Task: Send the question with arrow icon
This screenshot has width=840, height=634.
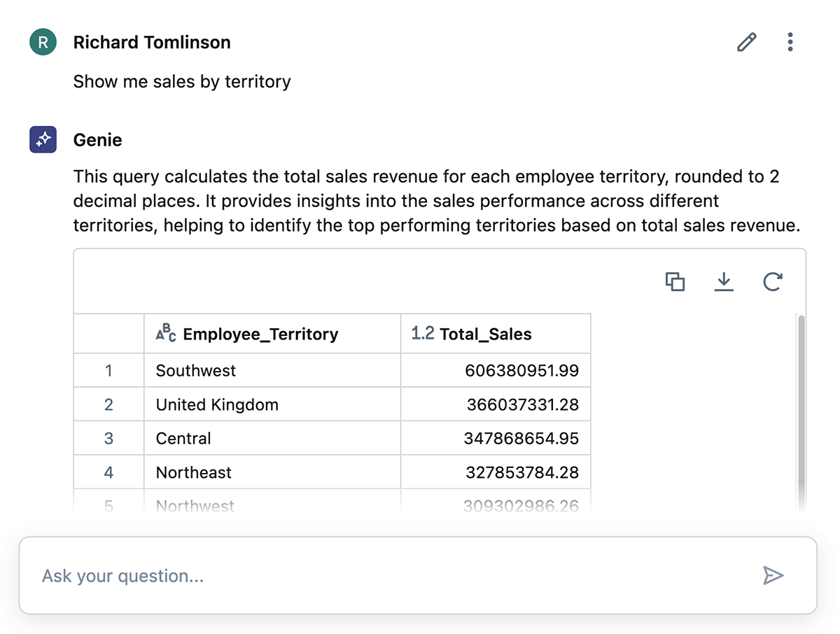Action: pyautogui.click(x=773, y=576)
